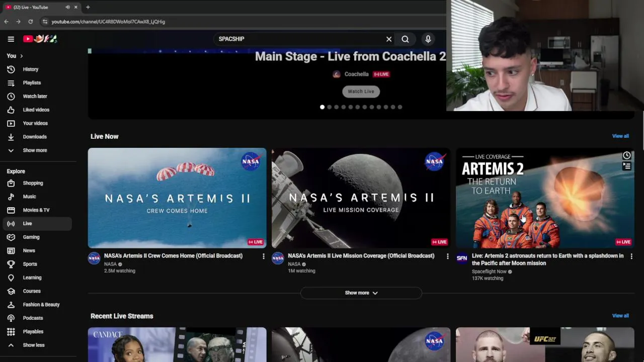Open NASA avatar under Crew Comes Home
644x362 pixels.
[94, 258]
